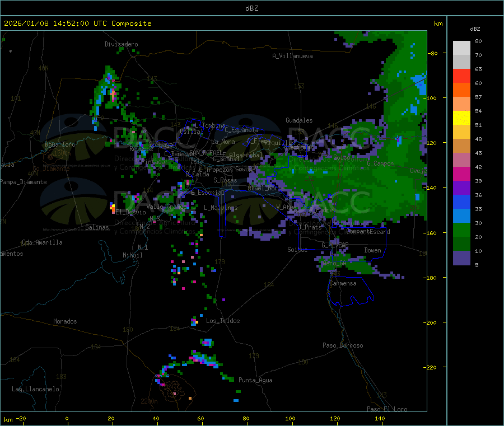Click the '65' value in the dBZ legend

pos(478,69)
